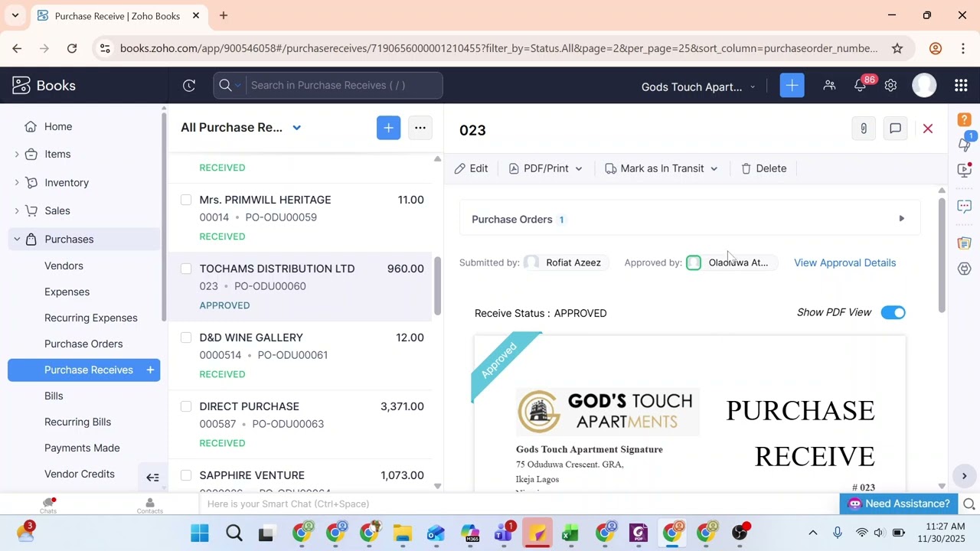
Task: Open the recent activity history icon
Action: 189,86
